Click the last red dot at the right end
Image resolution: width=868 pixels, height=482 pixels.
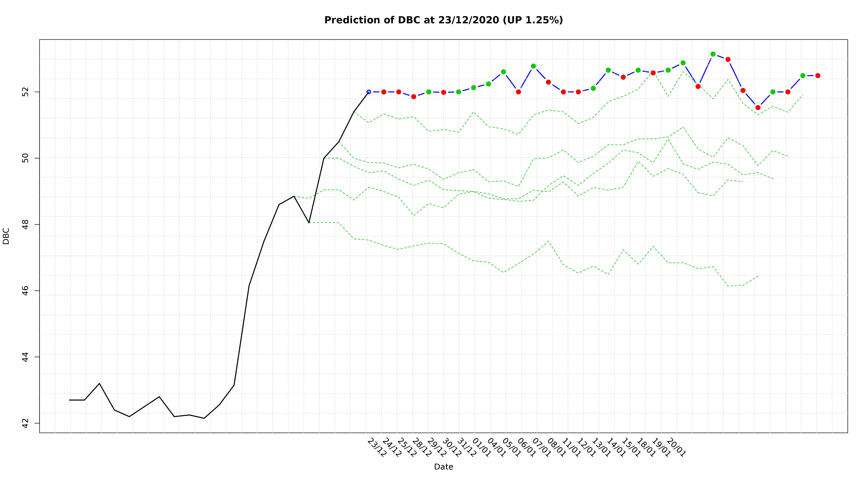818,76
